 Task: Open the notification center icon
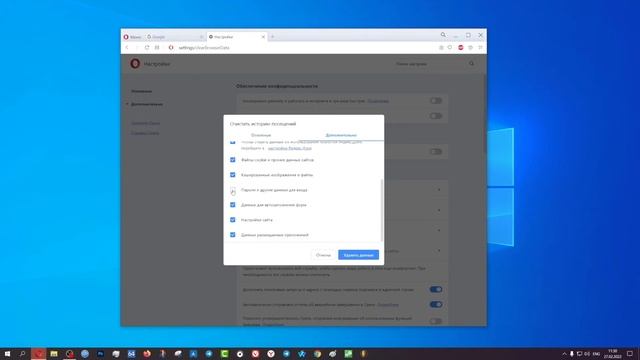[x=630, y=354]
